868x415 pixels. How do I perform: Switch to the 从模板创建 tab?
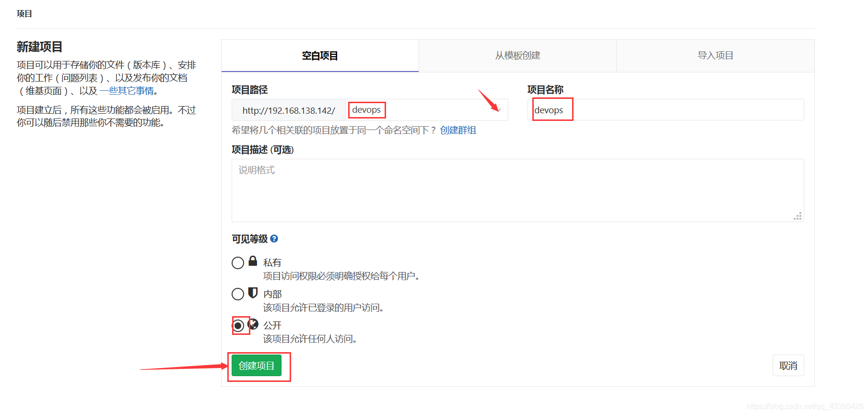pos(517,56)
